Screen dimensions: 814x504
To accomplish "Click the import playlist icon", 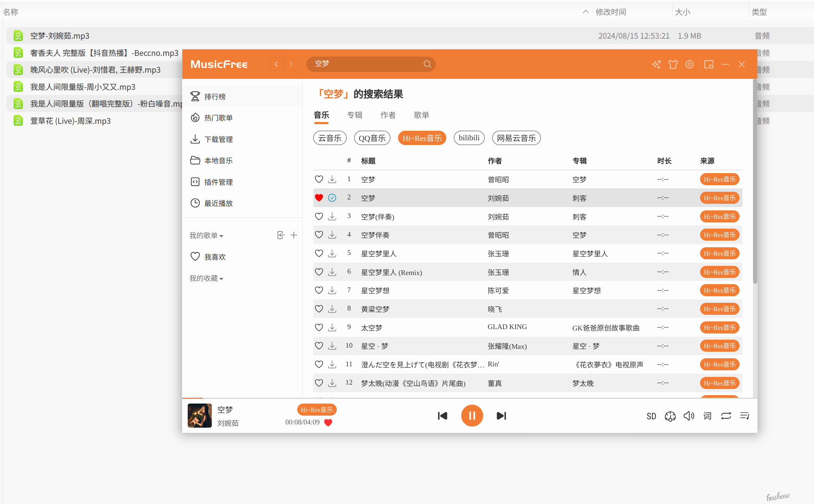I will (x=280, y=235).
